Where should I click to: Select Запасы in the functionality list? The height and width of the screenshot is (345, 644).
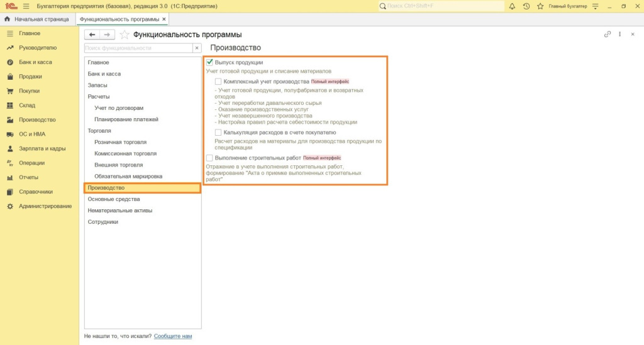143,85
